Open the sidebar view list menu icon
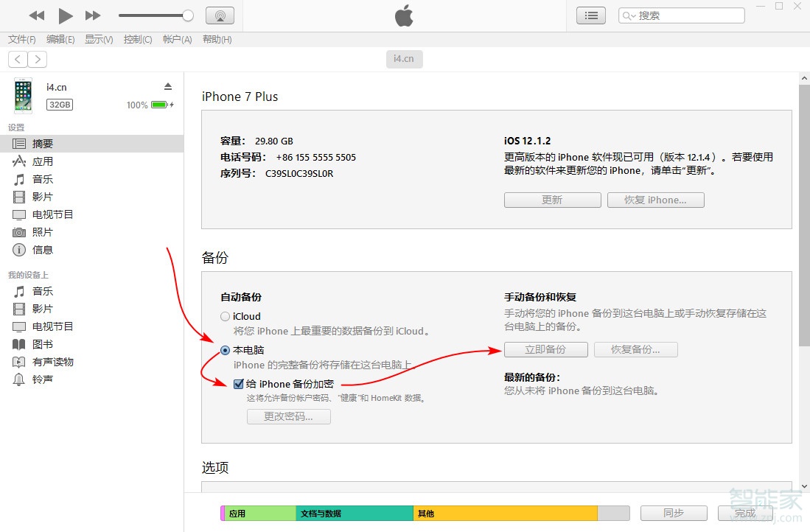The width and height of the screenshot is (810, 532). (590, 15)
